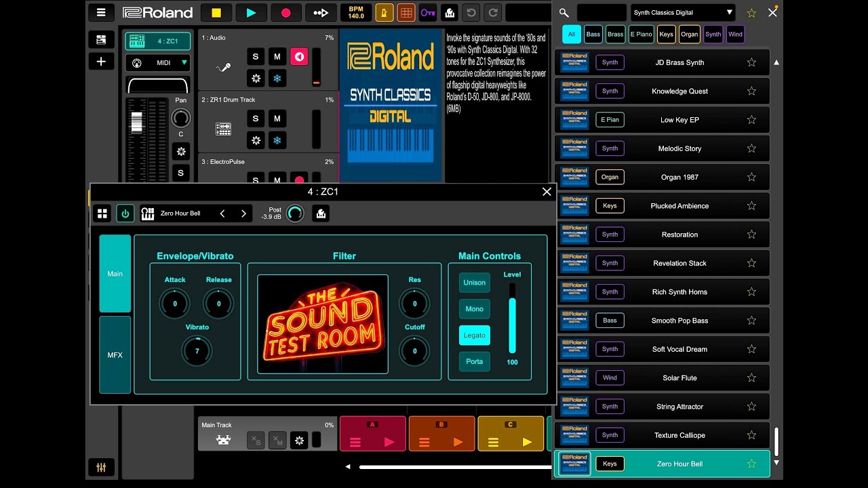Screen dimensions: 868x488
Task: Select the Solar Flute tone
Action: [662, 378]
